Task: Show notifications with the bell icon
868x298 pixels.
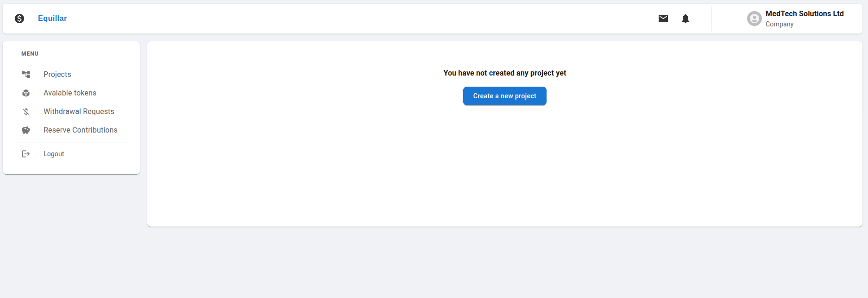Action: click(686, 19)
